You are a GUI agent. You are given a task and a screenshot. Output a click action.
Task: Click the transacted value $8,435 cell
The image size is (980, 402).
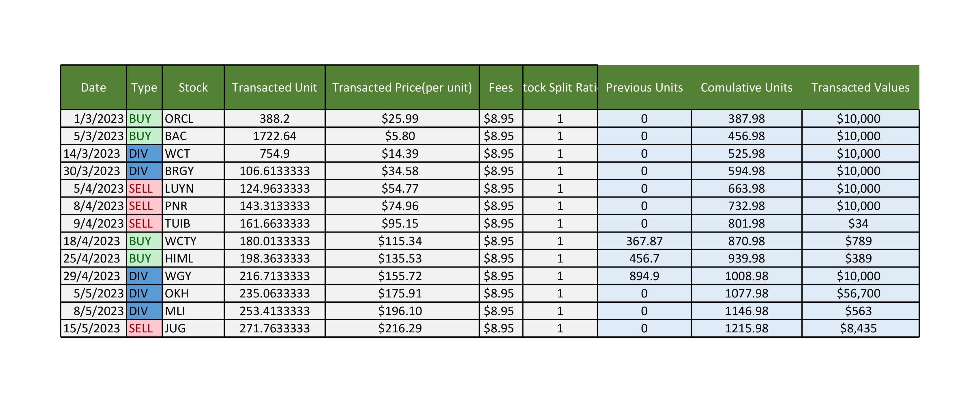coord(858,328)
